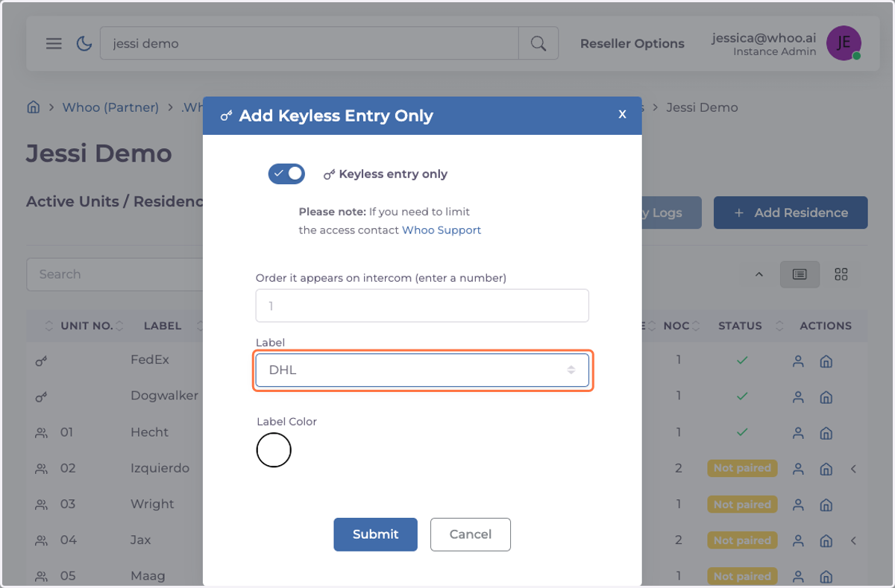Click the key icon in Dogwalker row
Viewport: 895px width, 588px height.
(41, 397)
